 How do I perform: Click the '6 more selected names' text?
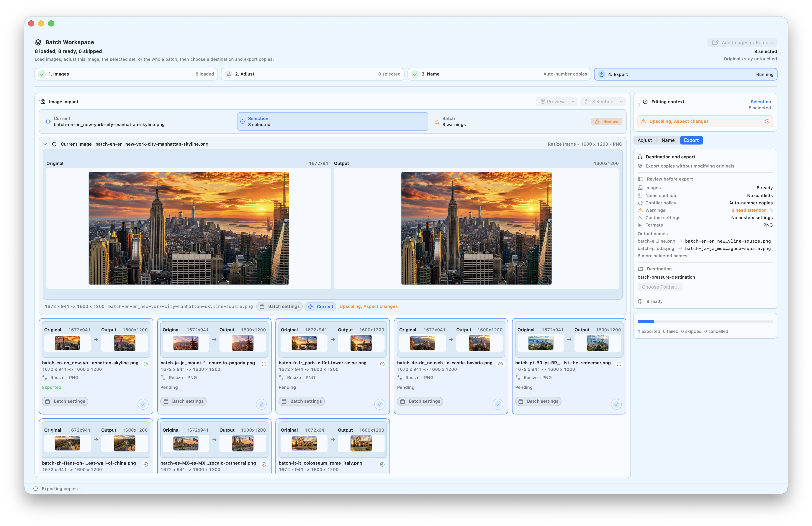pos(662,256)
